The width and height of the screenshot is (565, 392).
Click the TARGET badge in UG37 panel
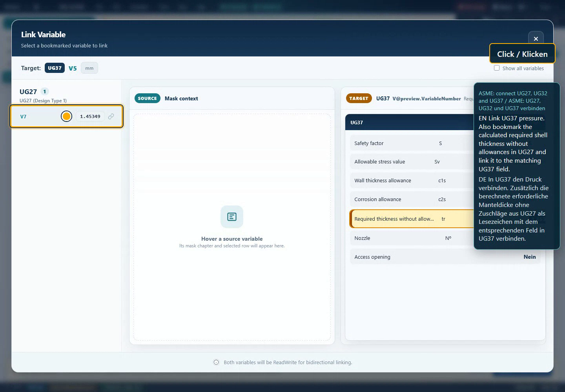click(x=359, y=98)
